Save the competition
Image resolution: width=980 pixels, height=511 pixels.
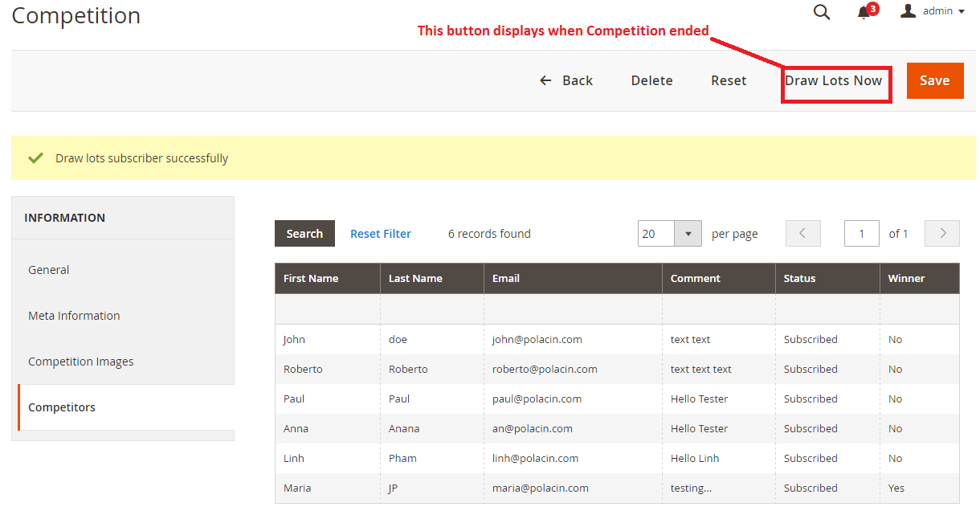coord(934,80)
